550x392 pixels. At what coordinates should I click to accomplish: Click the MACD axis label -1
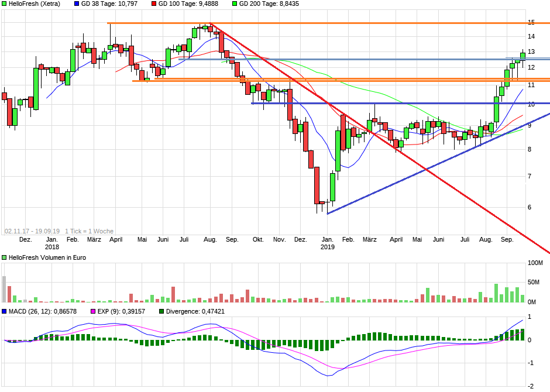click(x=530, y=363)
